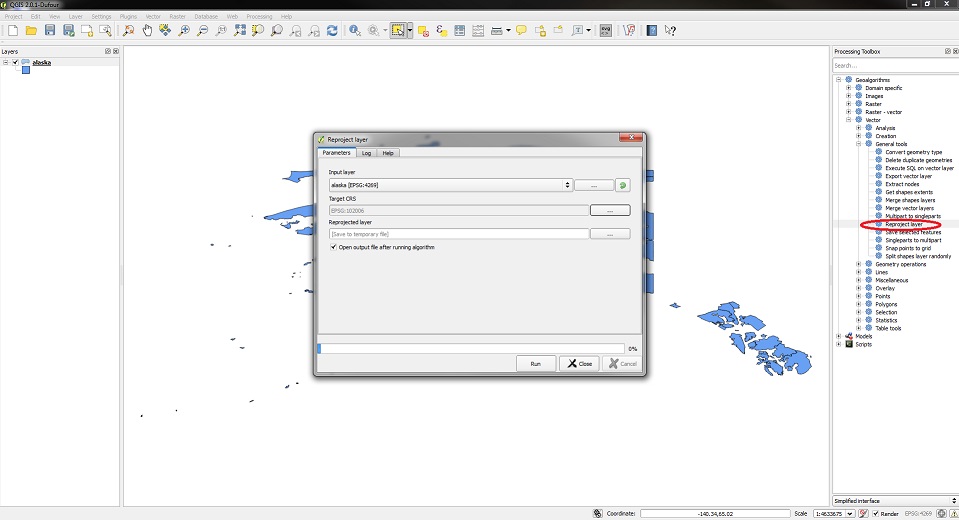Select Reproject layer in toolbox tree
The image size is (959, 520).
[903, 225]
